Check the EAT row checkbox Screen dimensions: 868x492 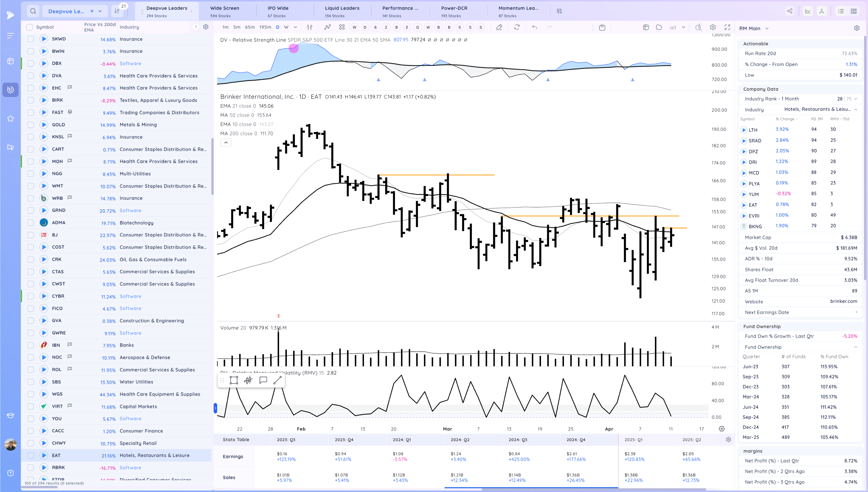tap(30, 455)
